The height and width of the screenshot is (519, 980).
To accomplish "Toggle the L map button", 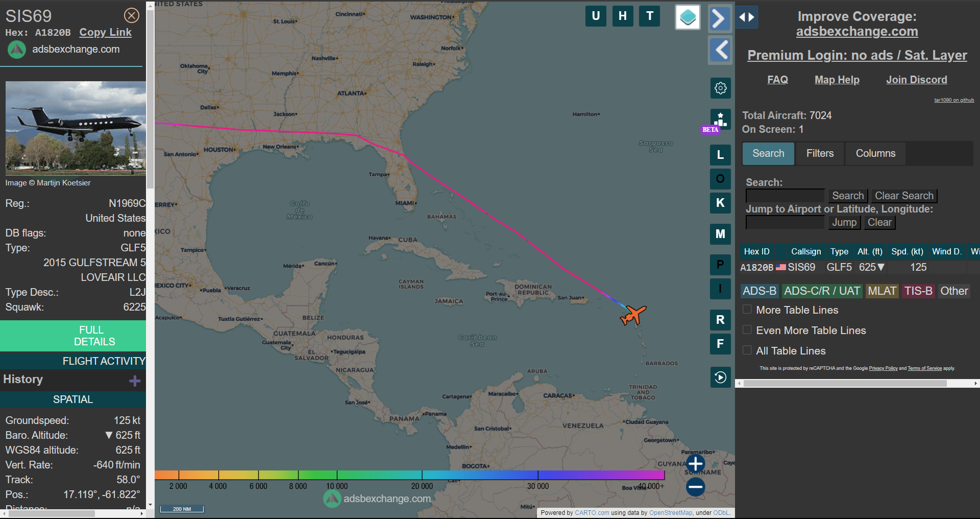I will (721, 155).
